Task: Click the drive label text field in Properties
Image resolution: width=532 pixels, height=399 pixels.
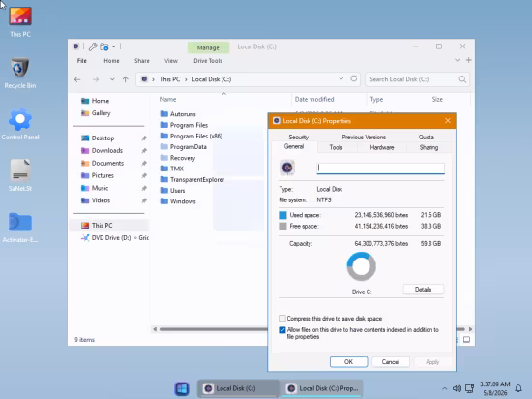Action: [381, 169]
